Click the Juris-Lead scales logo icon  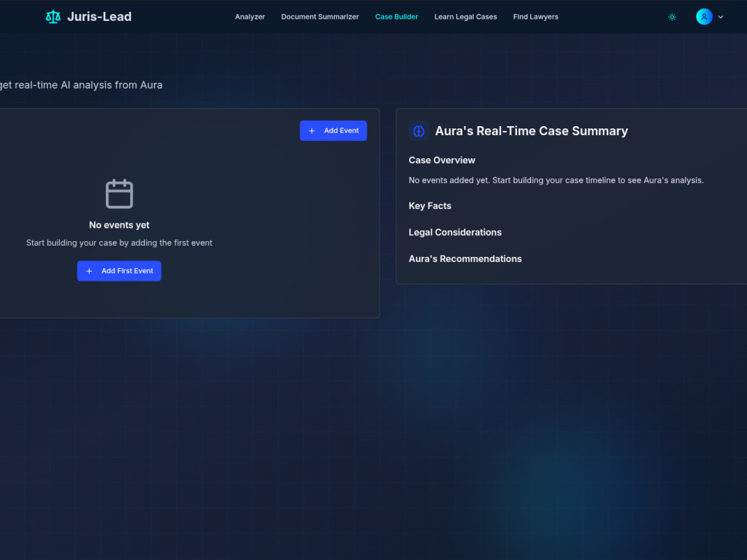[x=53, y=16]
